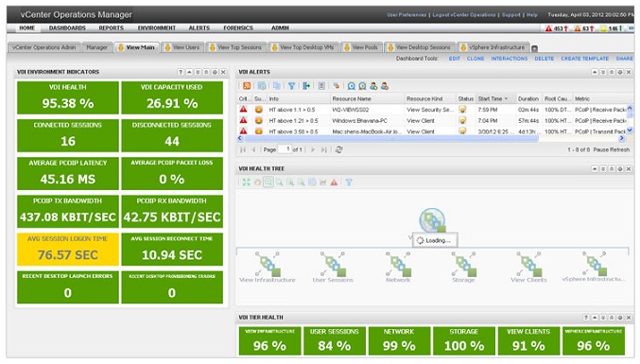This screenshot has height=364, width=640.
Task: Click the red document icon in VDI Alerts toolbar
Action: click(x=321, y=86)
